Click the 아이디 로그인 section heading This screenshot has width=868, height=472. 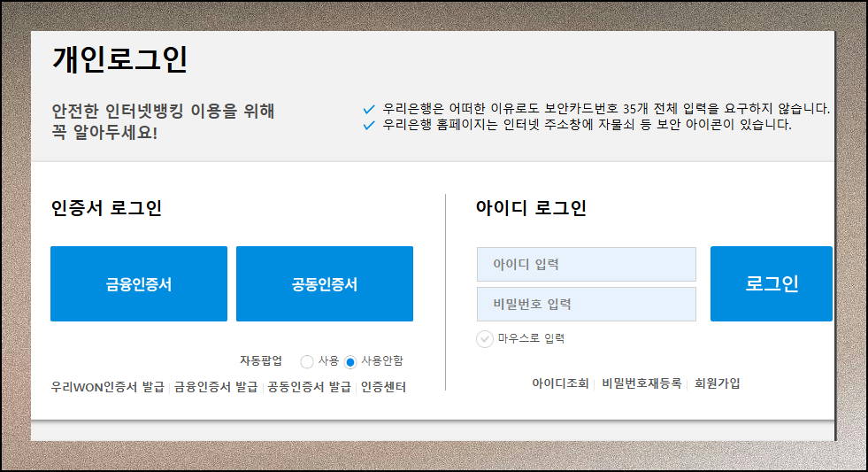[x=531, y=208]
